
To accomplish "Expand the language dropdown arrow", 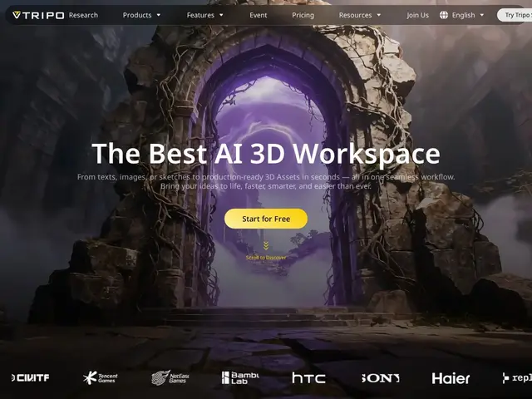I will pos(482,15).
